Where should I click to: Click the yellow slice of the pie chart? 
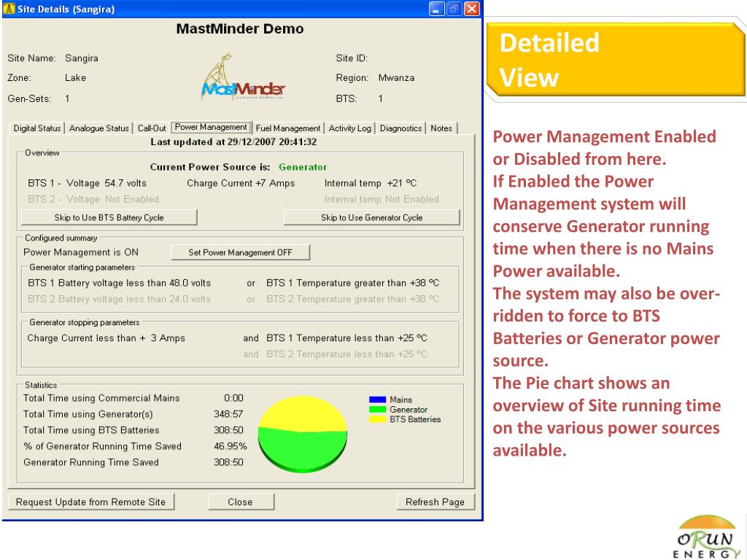point(302,413)
